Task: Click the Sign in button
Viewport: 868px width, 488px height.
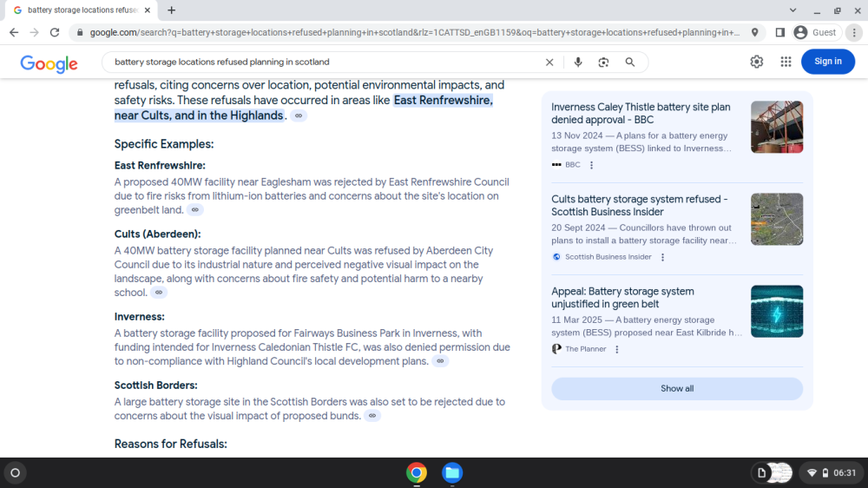Action: click(827, 62)
